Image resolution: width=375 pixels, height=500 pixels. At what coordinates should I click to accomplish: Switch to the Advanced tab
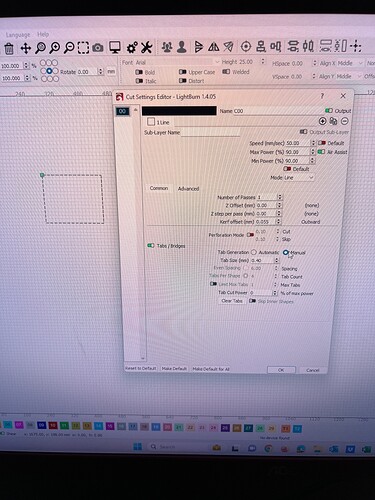pyautogui.click(x=188, y=189)
